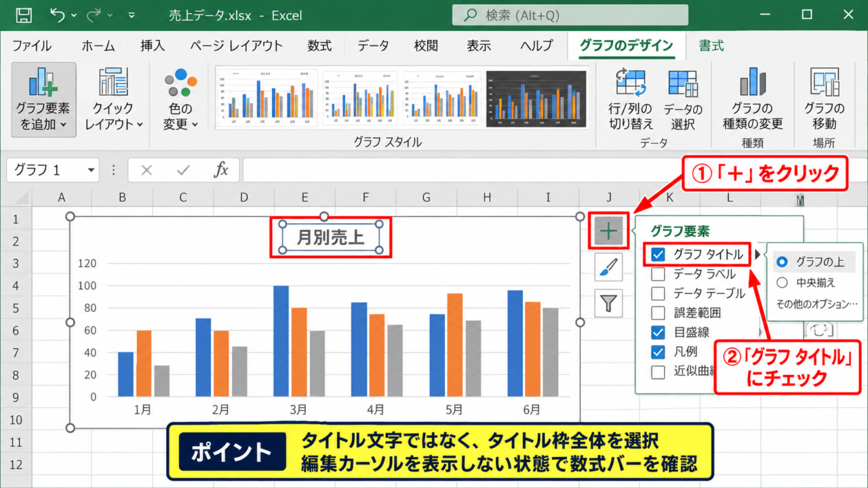Open the Chart Styles paintbrush button
This screenshot has width=868, height=488.
click(609, 268)
